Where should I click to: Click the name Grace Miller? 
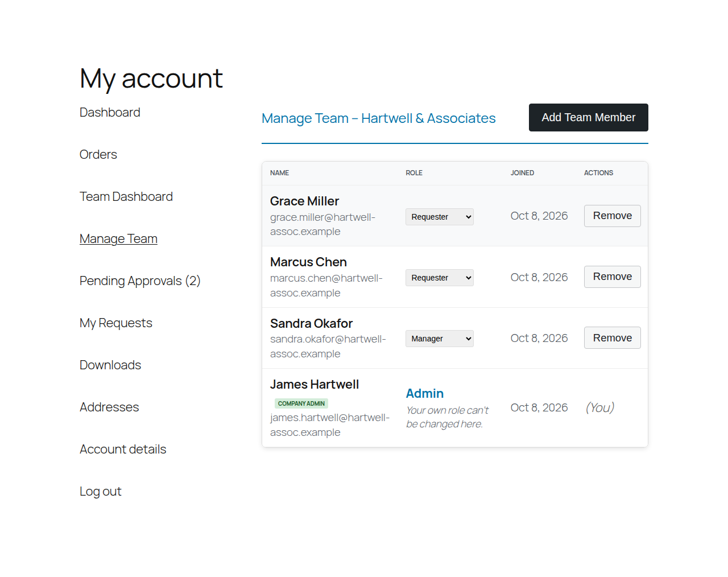(x=304, y=201)
